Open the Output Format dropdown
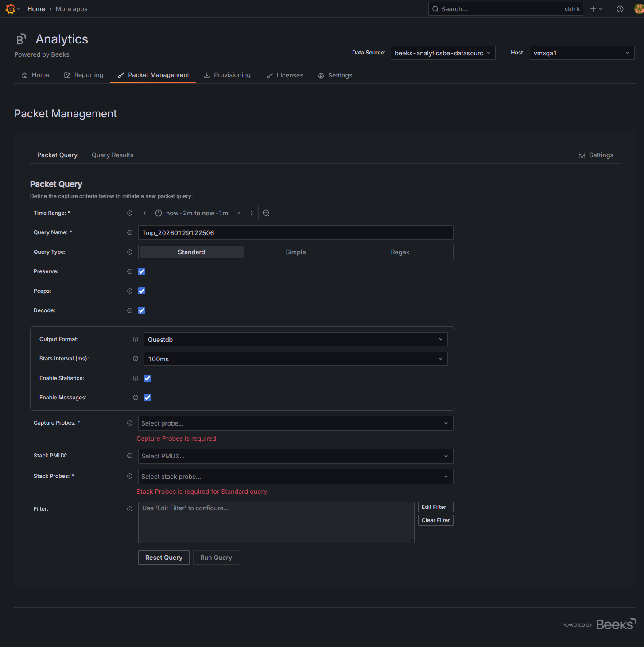This screenshot has width=644, height=647. 295,340
